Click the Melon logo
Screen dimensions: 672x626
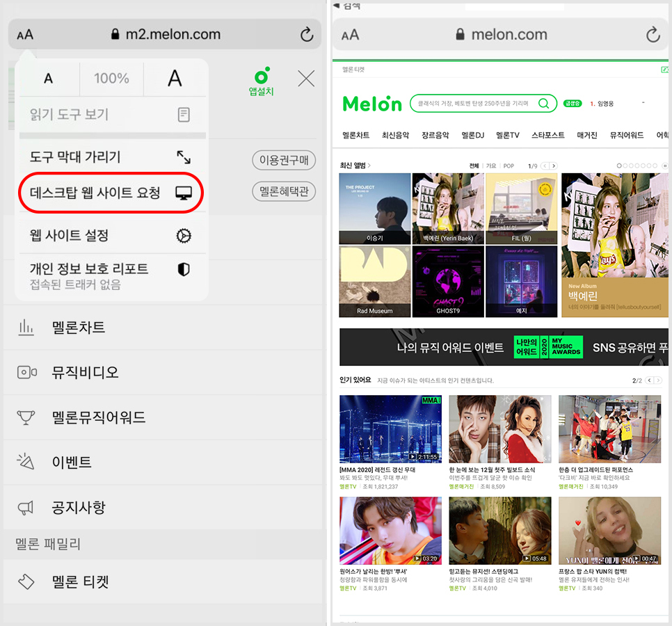[x=372, y=104]
